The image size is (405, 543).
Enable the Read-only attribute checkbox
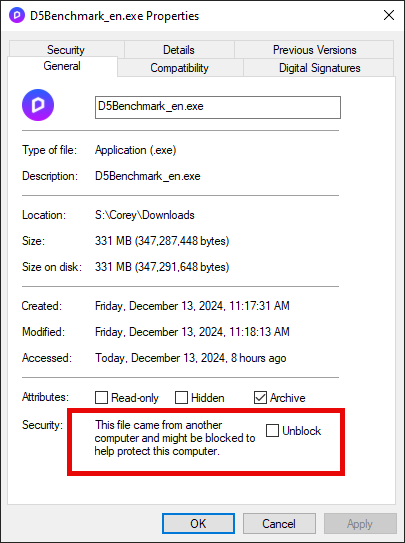tap(101, 398)
